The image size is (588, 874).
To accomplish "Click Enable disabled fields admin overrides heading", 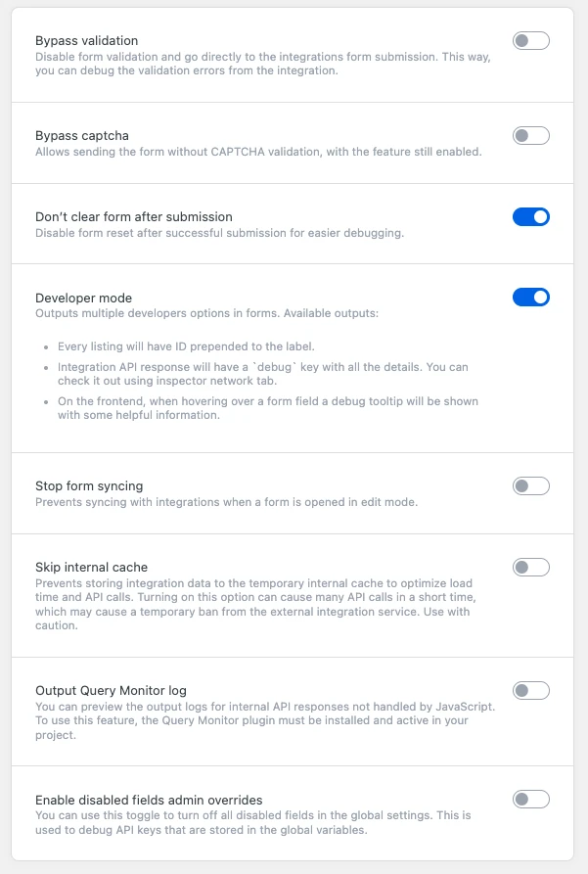I will point(149,800).
